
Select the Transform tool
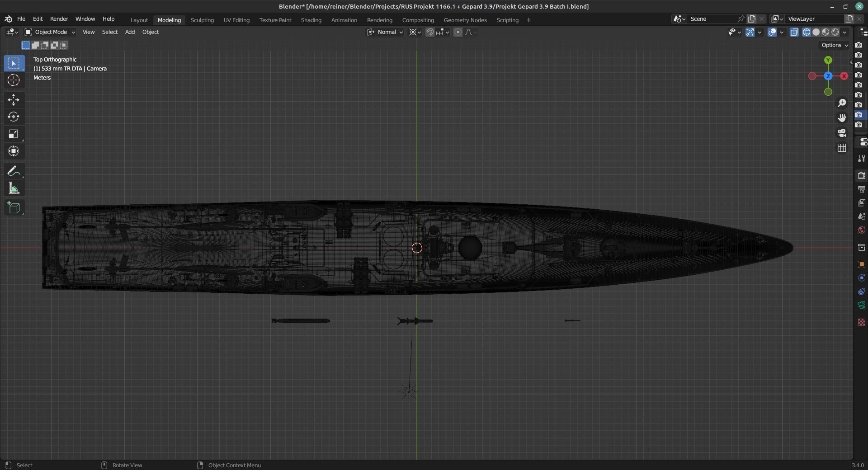click(14, 151)
